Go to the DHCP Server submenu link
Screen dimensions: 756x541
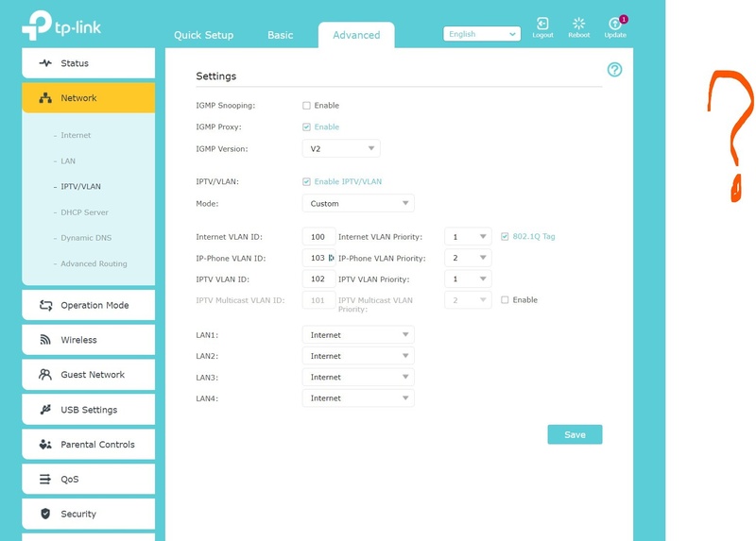(84, 212)
